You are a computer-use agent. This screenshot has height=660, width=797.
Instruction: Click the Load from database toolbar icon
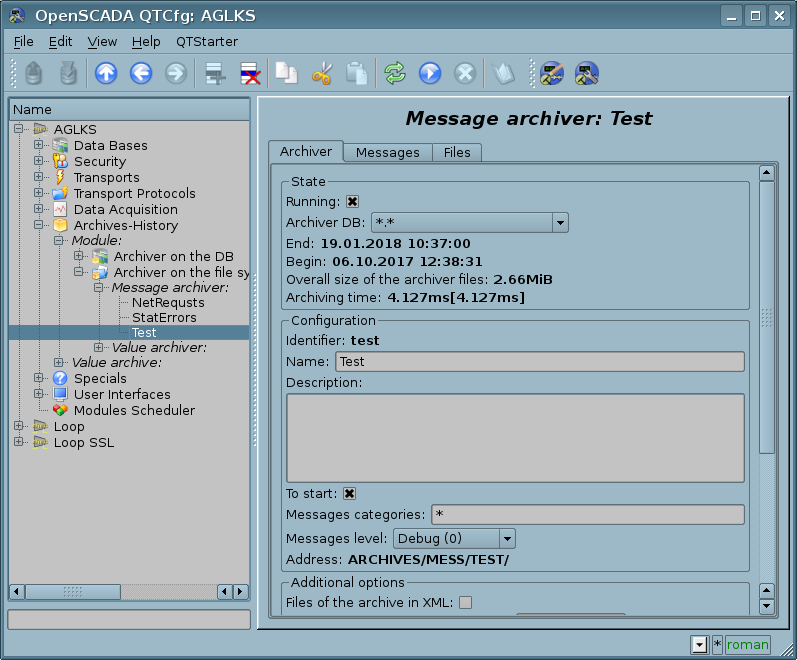point(34,73)
